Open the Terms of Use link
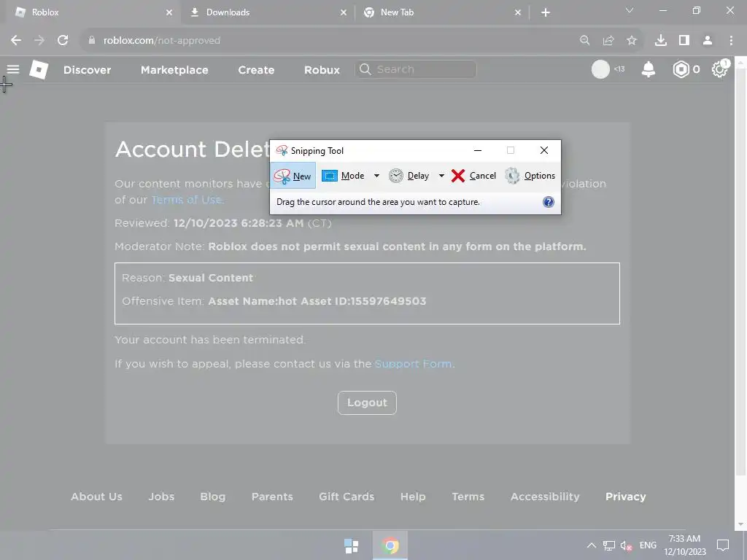The width and height of the screenshot is (747, 560). (x=187, y=200)
